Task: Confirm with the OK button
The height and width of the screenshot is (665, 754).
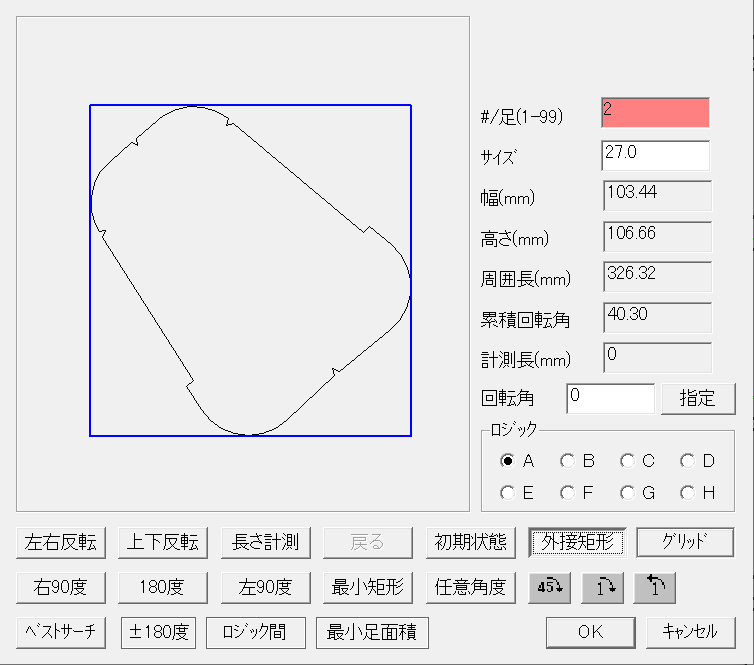Action: tap(591, 632)
